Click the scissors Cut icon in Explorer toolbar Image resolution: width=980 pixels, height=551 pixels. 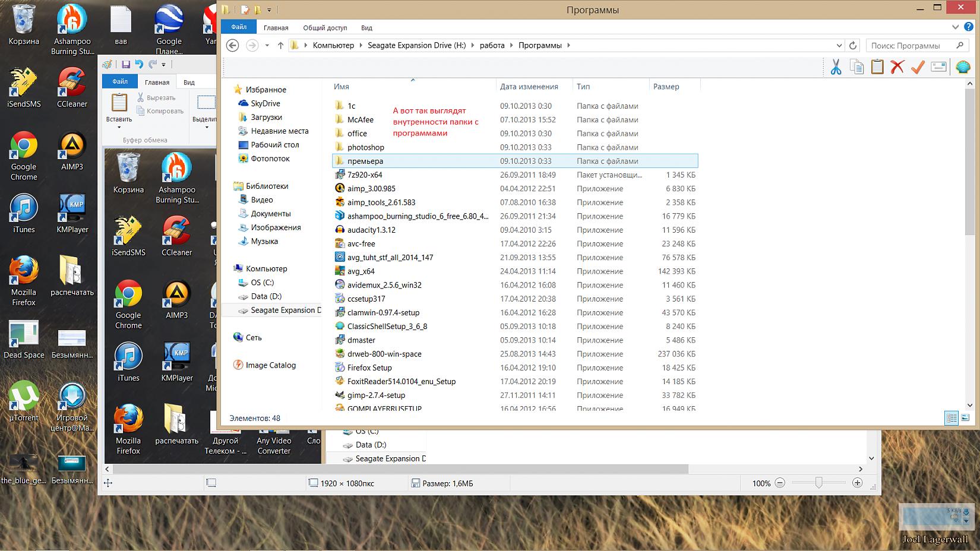(836, 67)
